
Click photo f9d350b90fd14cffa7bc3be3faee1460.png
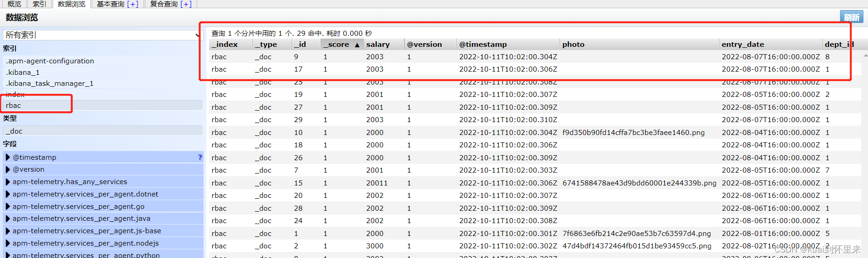[x=633, y=133]
